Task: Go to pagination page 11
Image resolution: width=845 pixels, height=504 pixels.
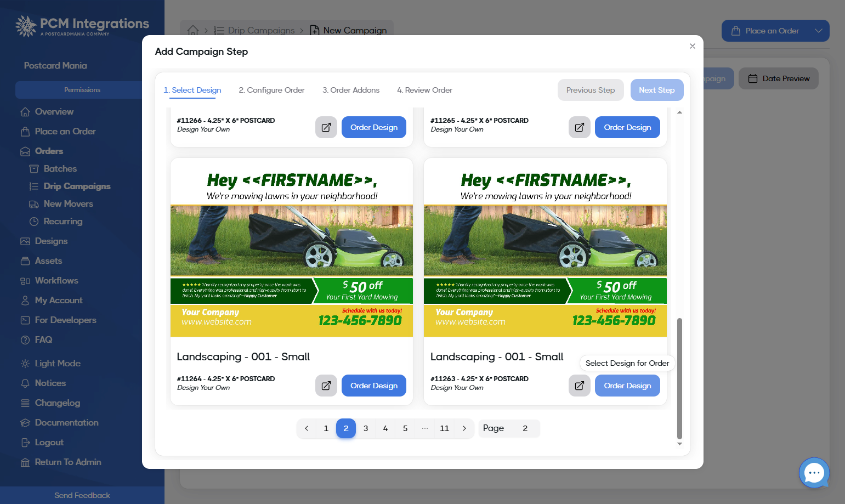Action: click(445, 428)
